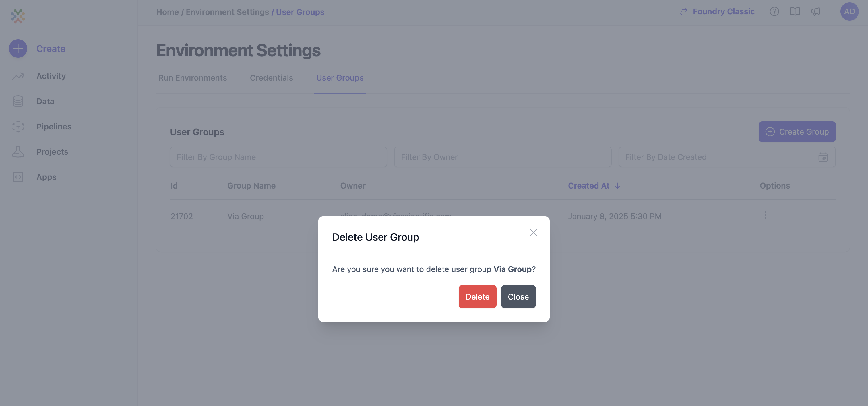Click the help question mark icon
This screenshot has width=868, height=406.
[x=774, y=12]
